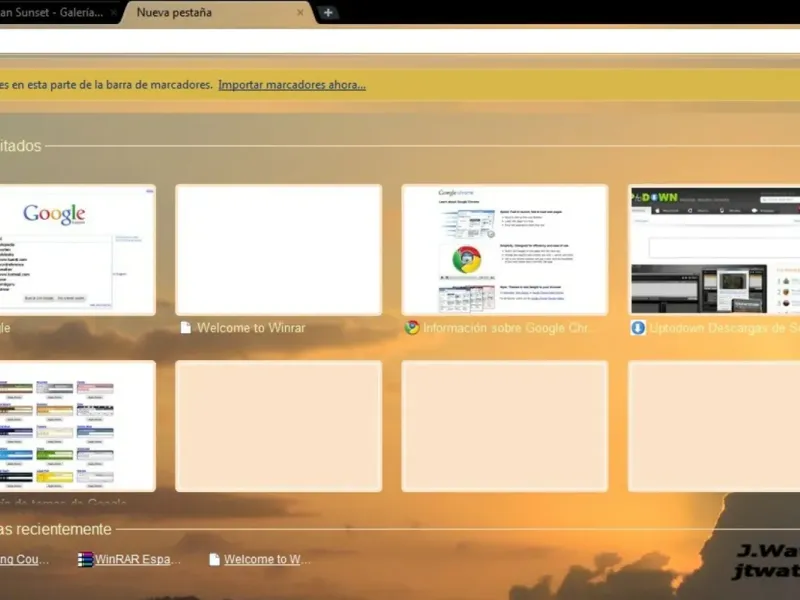Click into the address bar
The image size is (800, 600).
pyautogui.click(x=400, y=41)
